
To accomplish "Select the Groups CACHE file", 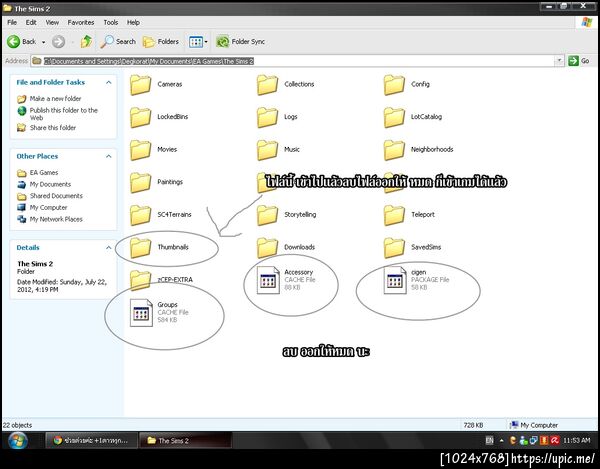I will coord(159,313).
